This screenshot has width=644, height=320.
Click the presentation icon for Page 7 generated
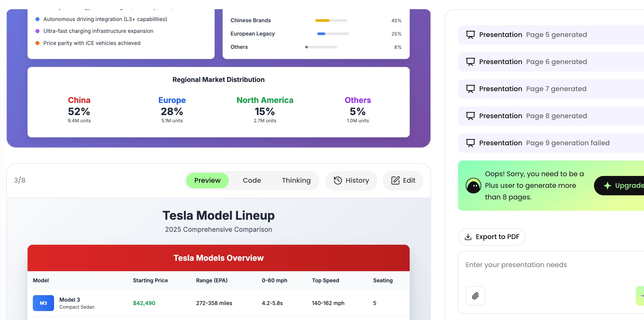470,89
